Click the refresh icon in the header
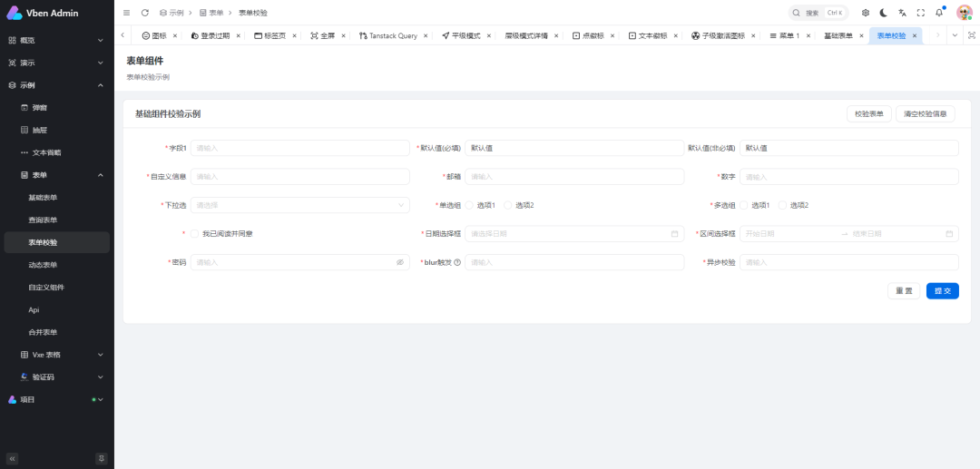 [144, 13]
